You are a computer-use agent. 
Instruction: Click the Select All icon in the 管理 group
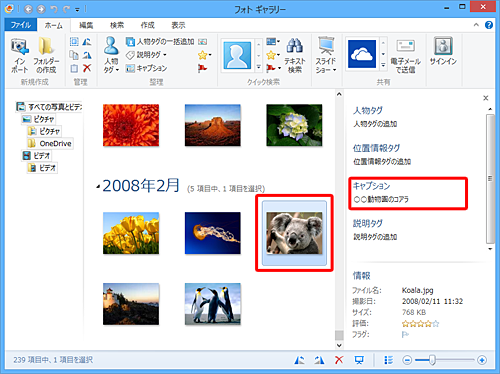(74, 42)
